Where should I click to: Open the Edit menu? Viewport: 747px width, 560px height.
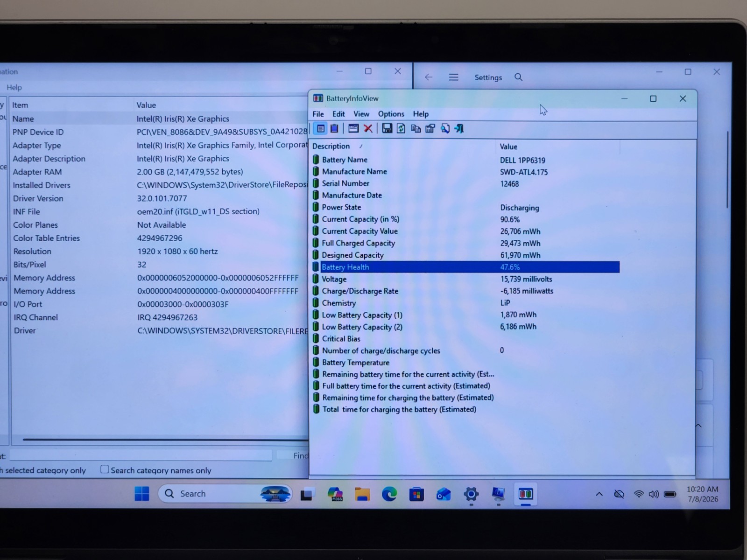tap(338, 114)
